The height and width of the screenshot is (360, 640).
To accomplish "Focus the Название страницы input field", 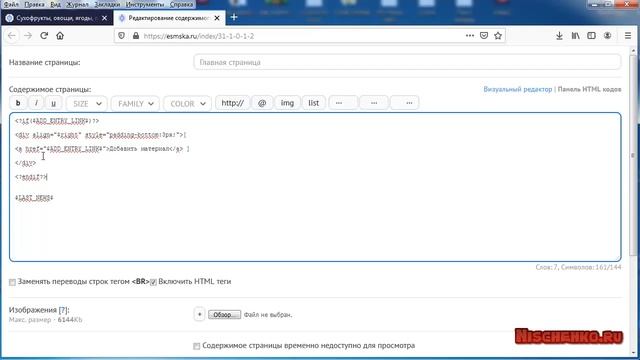I will click(407, 62).
